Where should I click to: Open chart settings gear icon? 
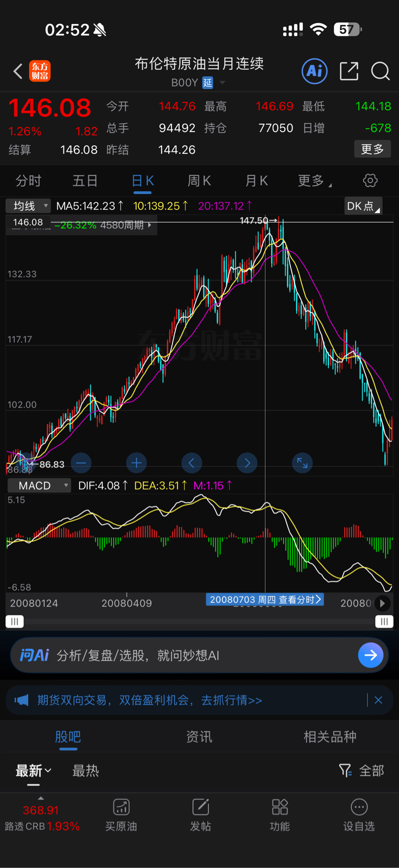(x=370, y=180)
